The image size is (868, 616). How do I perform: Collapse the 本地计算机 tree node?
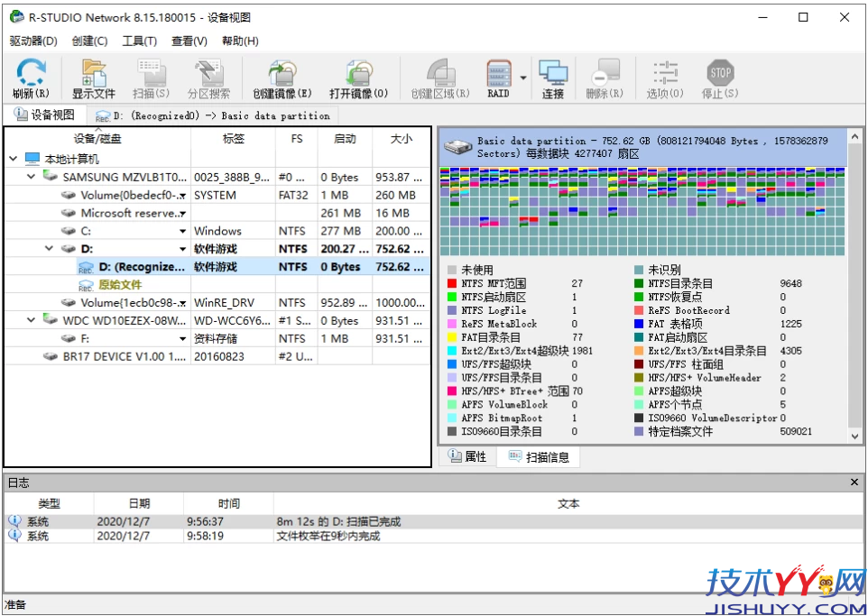tap(14, 158)
